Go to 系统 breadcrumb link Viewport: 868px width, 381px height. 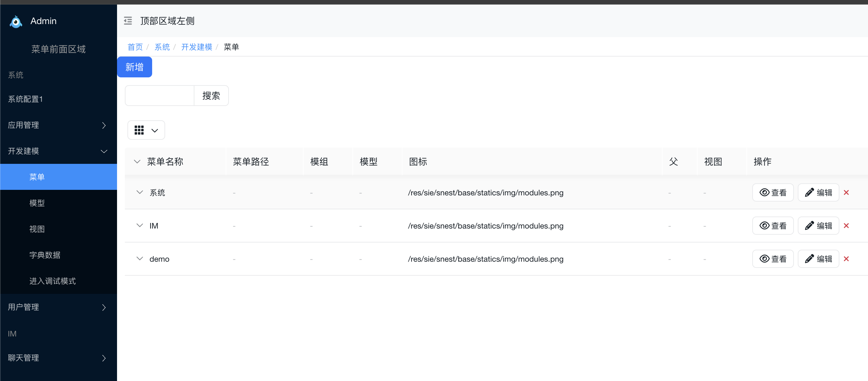(162, 47)
